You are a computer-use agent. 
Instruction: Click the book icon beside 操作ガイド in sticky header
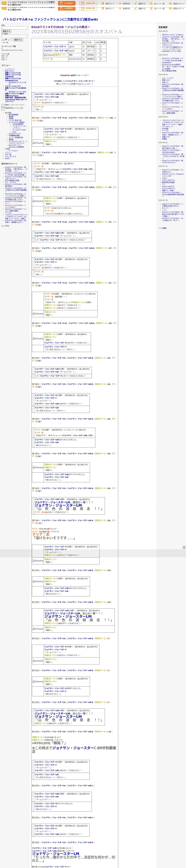103,3
